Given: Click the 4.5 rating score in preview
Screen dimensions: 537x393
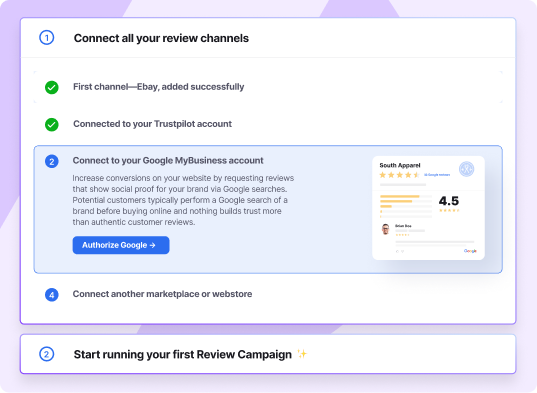Looking at the screenshot, I should pyautogui.click(x=449, y=201).
